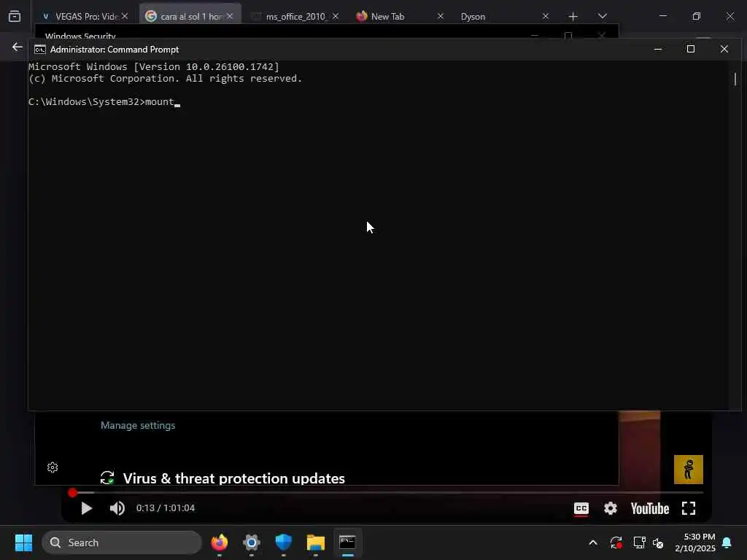This screenshot has height=560, width=747.
Task: Expand the list all tabs chevron
Action: click(603, 16)
